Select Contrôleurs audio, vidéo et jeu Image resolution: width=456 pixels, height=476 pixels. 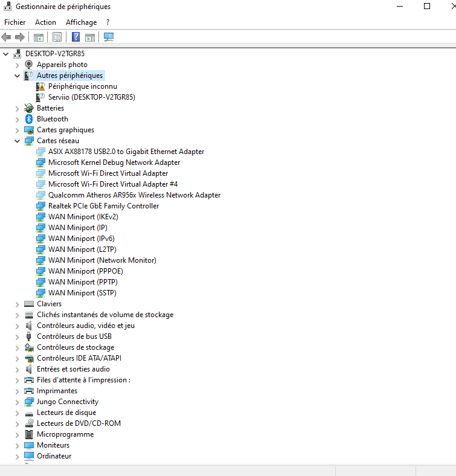click(x=86, y=326)
